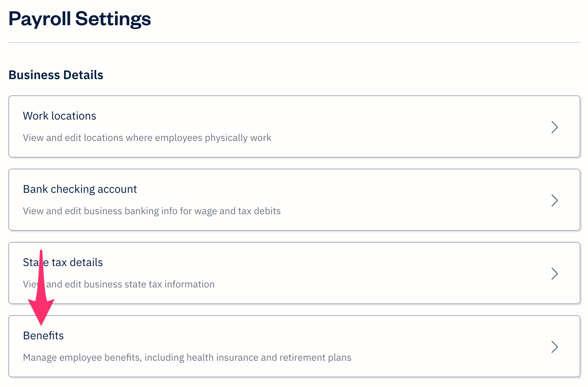588x387 pixels.
Task: Open Benefits to manage employee benefits
Action: coord(294,347)
